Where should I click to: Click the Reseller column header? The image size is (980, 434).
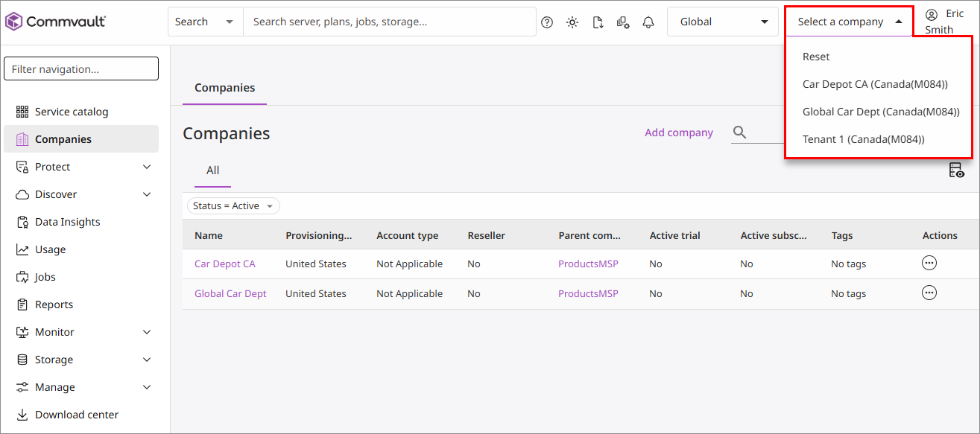[x=486, y=235]
